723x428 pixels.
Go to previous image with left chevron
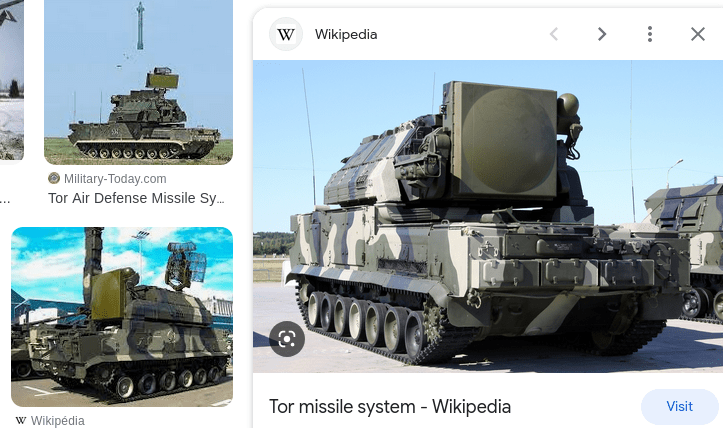pos(554,34)
